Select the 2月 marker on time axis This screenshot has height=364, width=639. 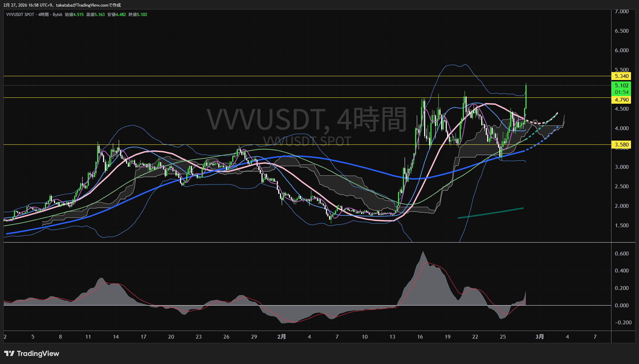click(x=281, y=337)
